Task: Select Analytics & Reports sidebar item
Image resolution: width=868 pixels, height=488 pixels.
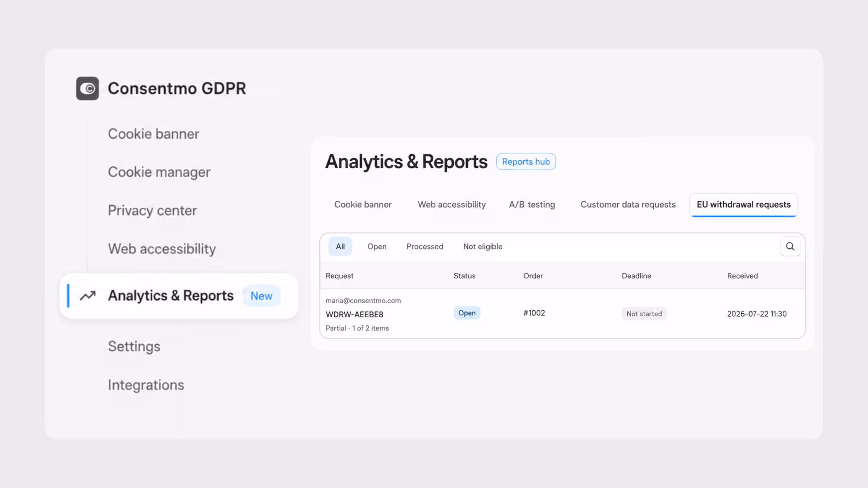Action: [179, 296]
